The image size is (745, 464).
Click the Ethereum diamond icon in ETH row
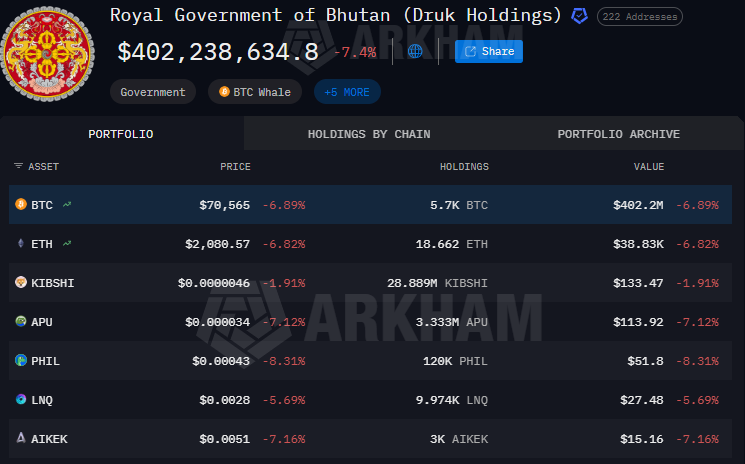[20, 244]
